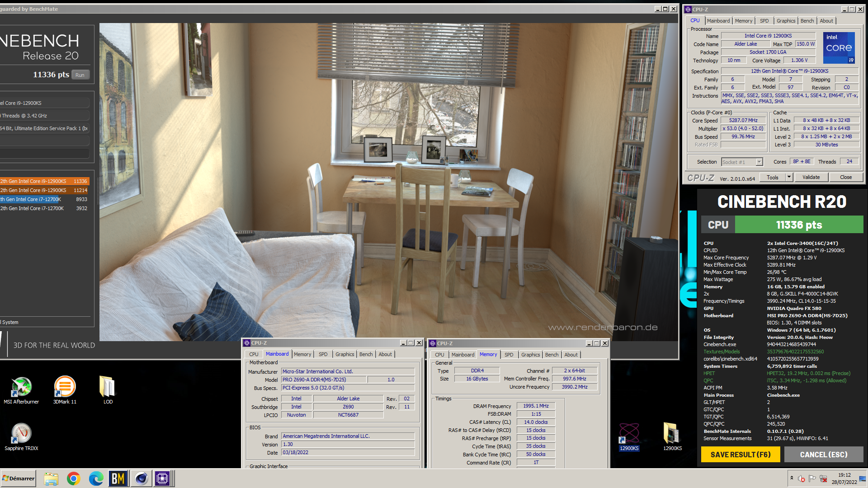Click motherboard Model field PRO Z690-A DDR4
Screen dimensions: 868x488
(x=324, y=380)
